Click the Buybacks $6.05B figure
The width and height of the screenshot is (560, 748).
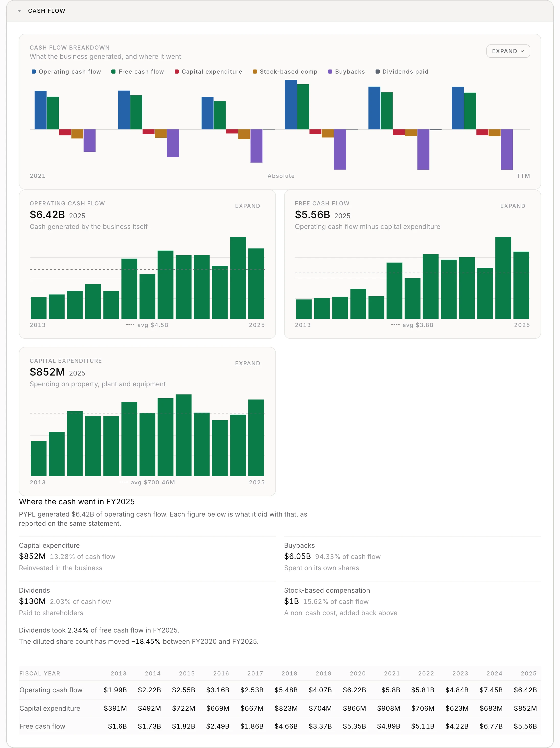(297, 556)
